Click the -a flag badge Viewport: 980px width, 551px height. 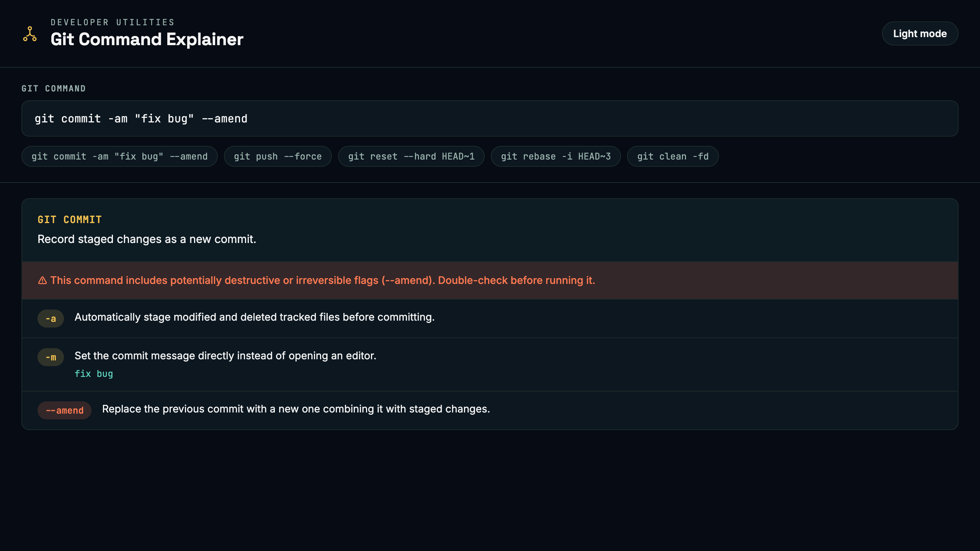click(x=51, y=318)
